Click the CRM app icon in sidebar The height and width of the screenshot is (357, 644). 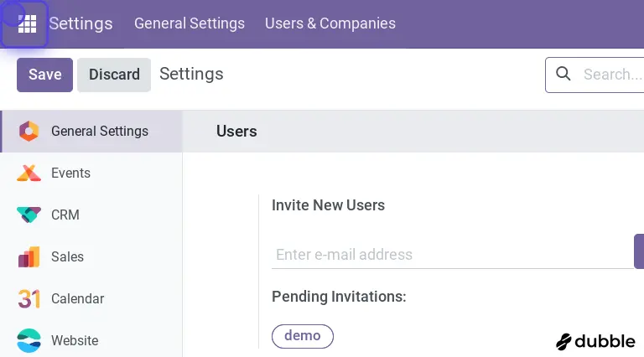point(29,215)
